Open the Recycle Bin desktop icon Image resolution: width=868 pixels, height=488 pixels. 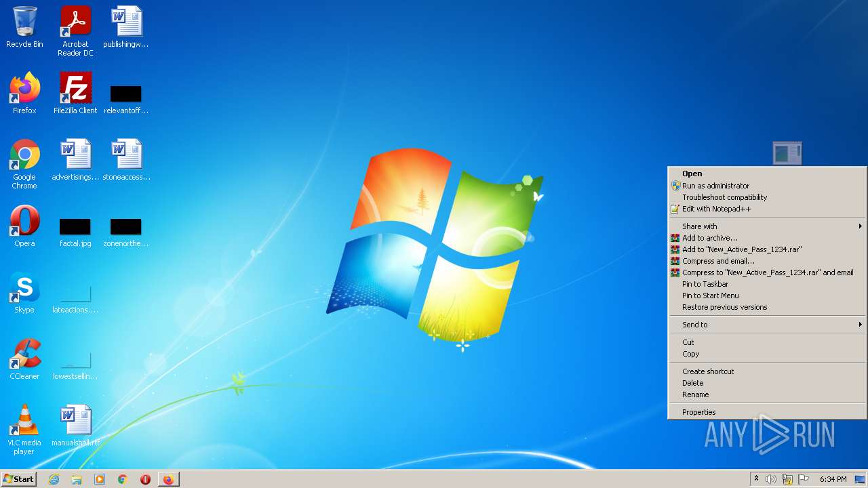(24, 27)
